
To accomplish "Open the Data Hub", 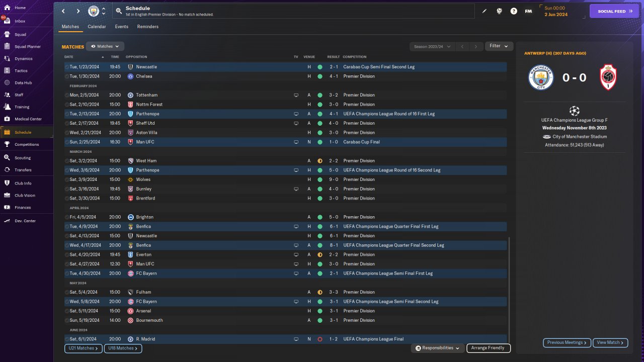I will pyautogui.click(x=23, y=83).
